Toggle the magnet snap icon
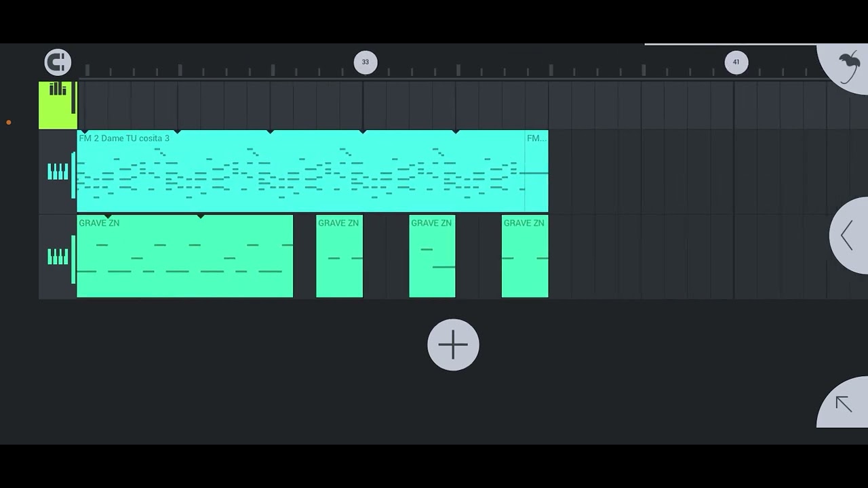Screen dimensions: 868x488 coord(58,62)
